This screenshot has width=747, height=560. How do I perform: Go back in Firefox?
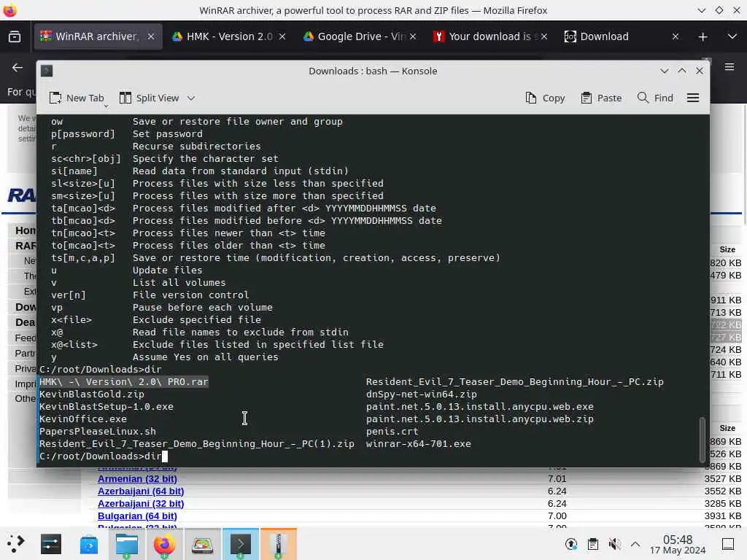(x=18, y=68)
